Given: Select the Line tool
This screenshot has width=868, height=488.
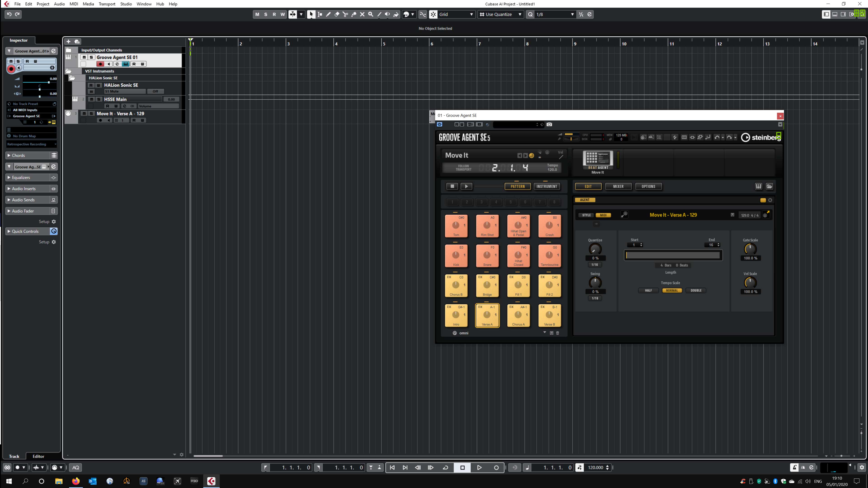Looking at the screenshot, I should (x=379, y=14).
